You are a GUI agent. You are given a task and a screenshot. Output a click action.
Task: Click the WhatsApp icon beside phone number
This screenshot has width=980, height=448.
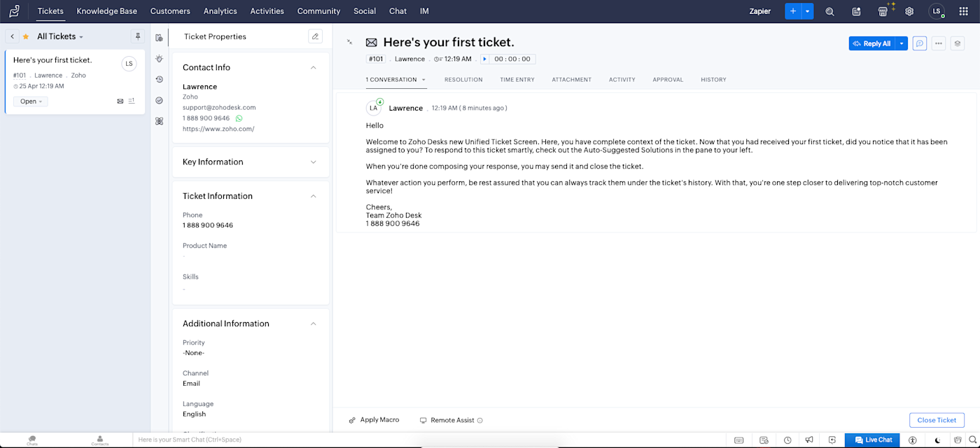pyautogui.click(x=239, y=118)
